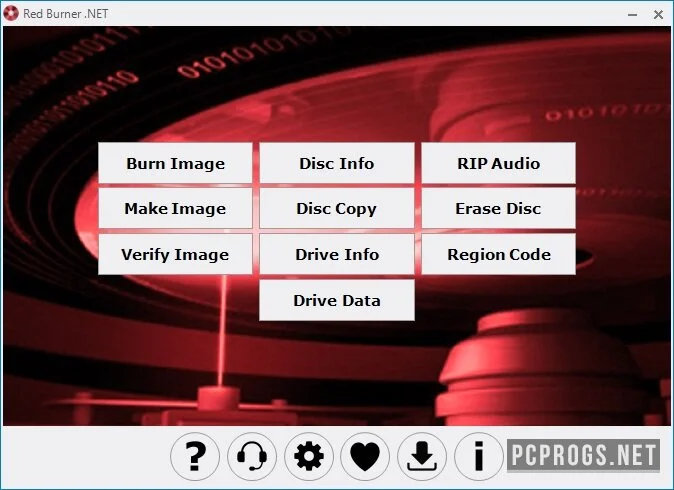Open the Disc Info function

[x=337, y=163]
